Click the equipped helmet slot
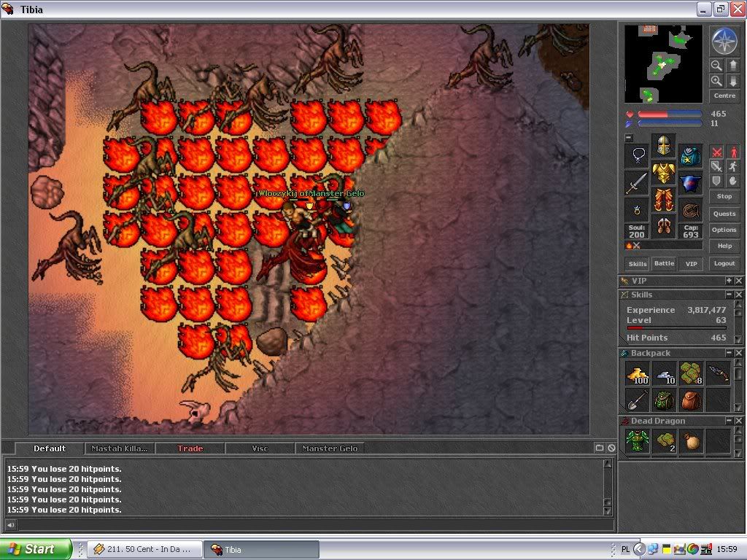 click(663, 147)
